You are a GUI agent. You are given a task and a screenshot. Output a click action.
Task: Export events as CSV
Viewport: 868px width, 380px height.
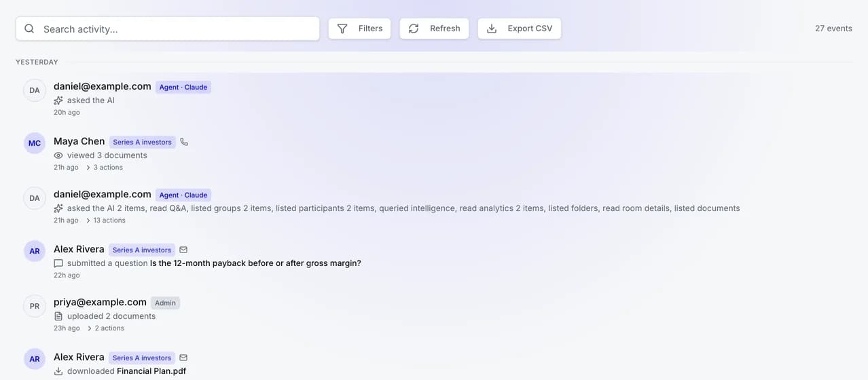520,28
